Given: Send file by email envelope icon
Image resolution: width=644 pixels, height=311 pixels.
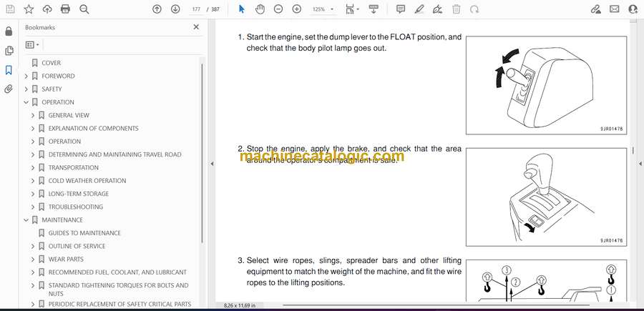Looking at the screenshot, I should click(x=615, y=9).
